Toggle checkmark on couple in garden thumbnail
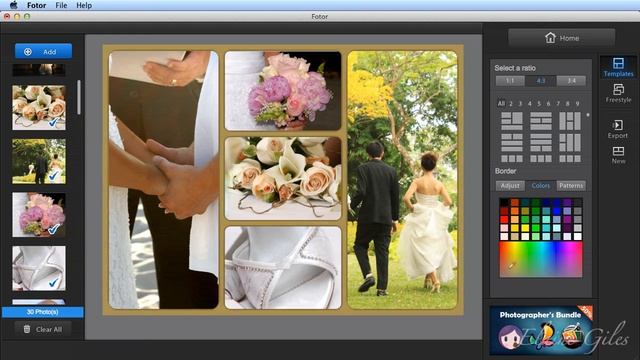 (53, 176)
